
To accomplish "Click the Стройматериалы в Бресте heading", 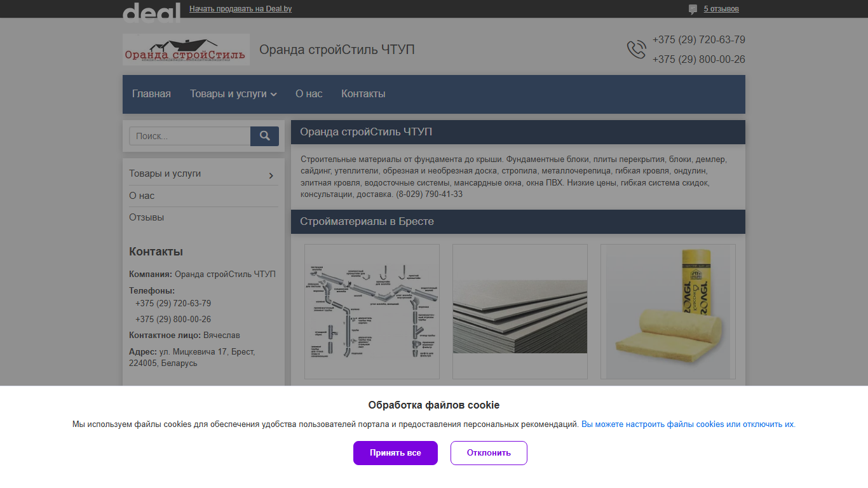I will pos(367,222).
